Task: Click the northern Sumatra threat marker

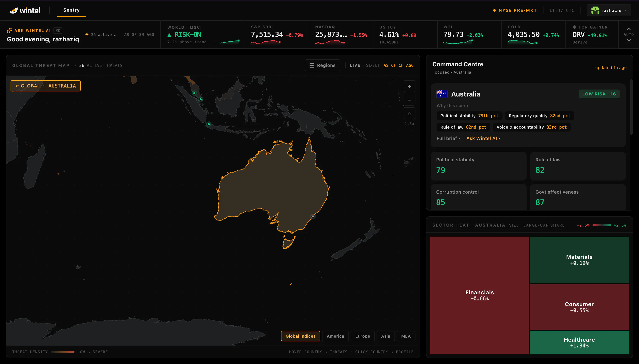Action: pyautogui.click(x=194, y=93)
